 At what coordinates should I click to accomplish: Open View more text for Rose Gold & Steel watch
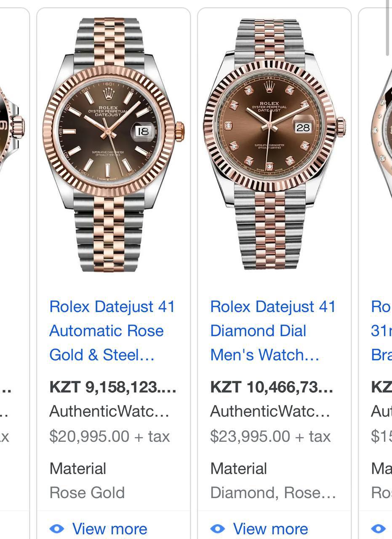click(109, 528)
